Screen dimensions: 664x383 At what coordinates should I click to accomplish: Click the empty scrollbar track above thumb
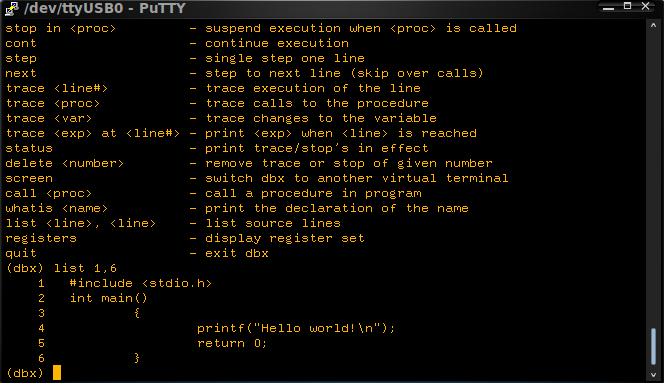click(653, 178)
